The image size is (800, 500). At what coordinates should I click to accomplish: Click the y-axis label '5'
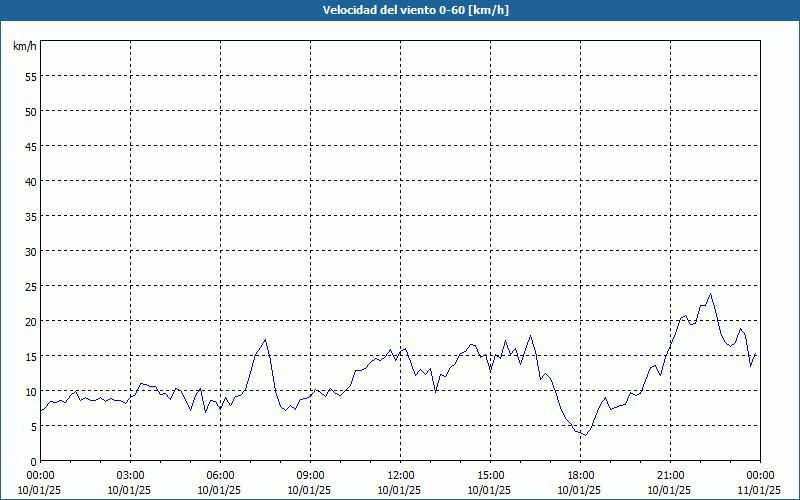[x=34, y=427]
